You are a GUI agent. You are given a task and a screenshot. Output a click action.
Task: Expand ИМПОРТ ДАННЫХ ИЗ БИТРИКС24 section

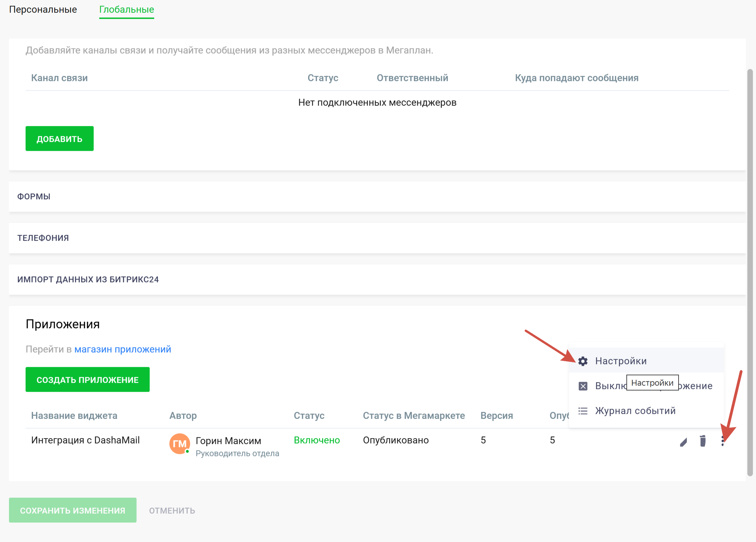pyautogui.click(x=88, y=280)
